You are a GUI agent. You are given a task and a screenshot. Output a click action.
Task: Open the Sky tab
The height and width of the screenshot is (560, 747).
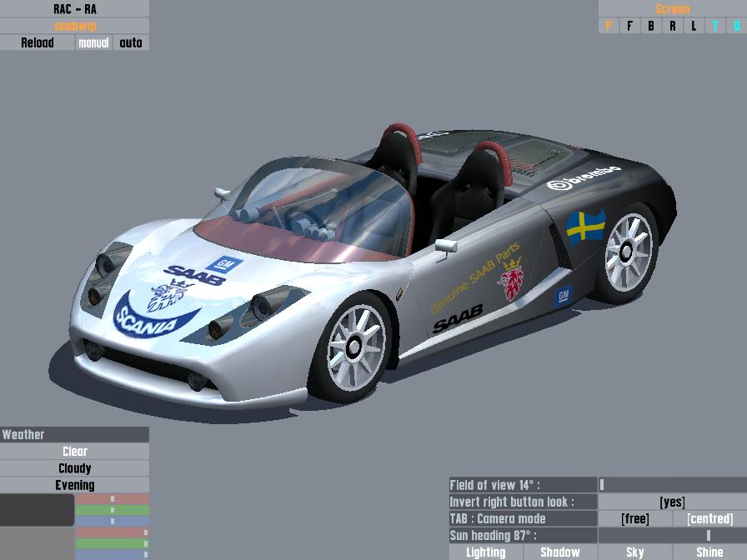[x=635, y=552]
